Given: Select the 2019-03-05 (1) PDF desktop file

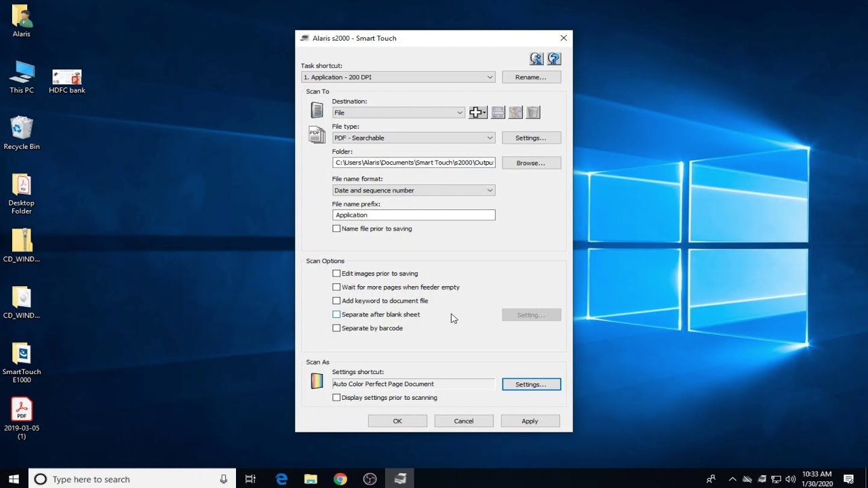Looking at the screenshot, I should tap(22, 419).
